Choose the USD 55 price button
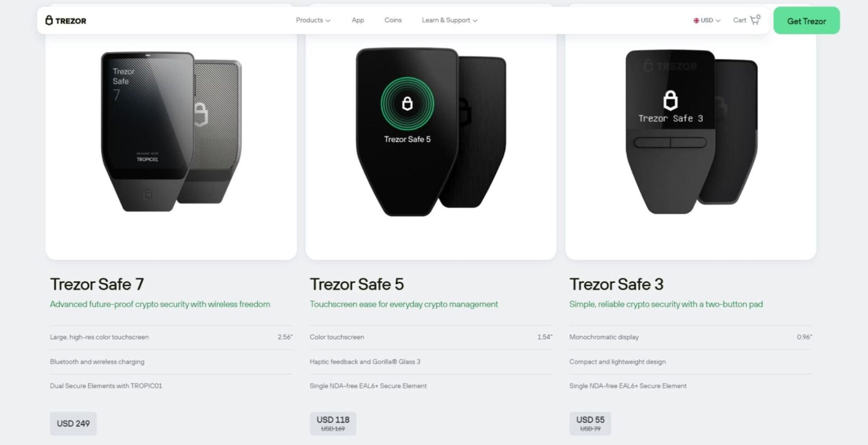This screenshot has width=868, height=445. point(590,424)
